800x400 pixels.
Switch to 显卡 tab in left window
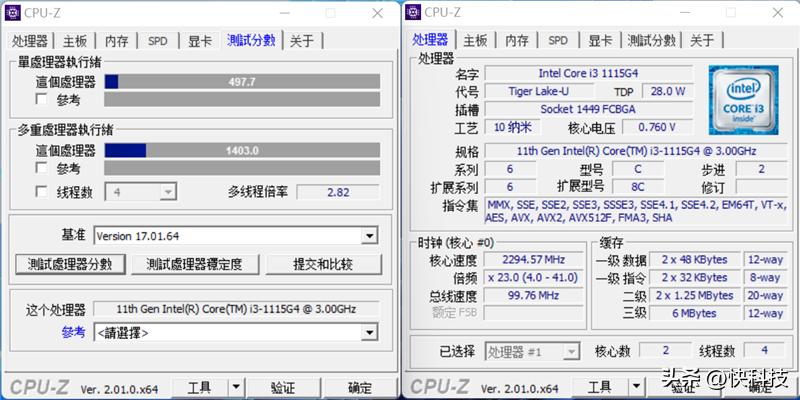click(200, 41)
